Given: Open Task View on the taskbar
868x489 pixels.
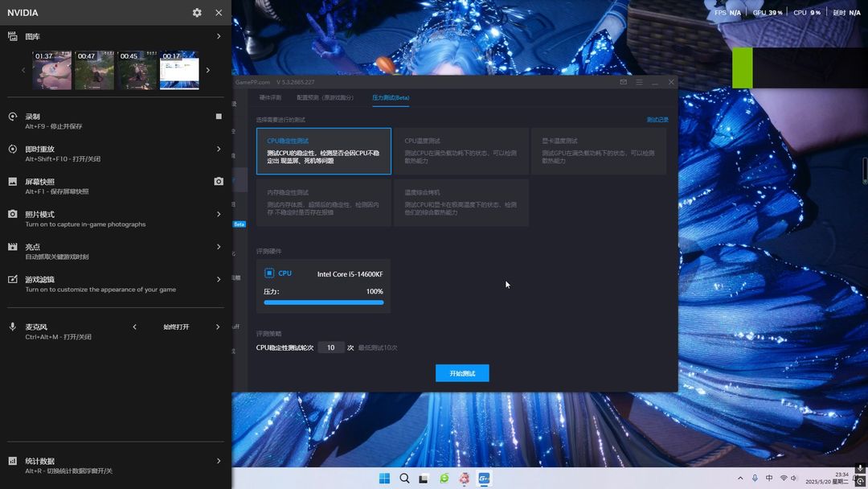Looking at the screenshot, I should pos(424,479).
